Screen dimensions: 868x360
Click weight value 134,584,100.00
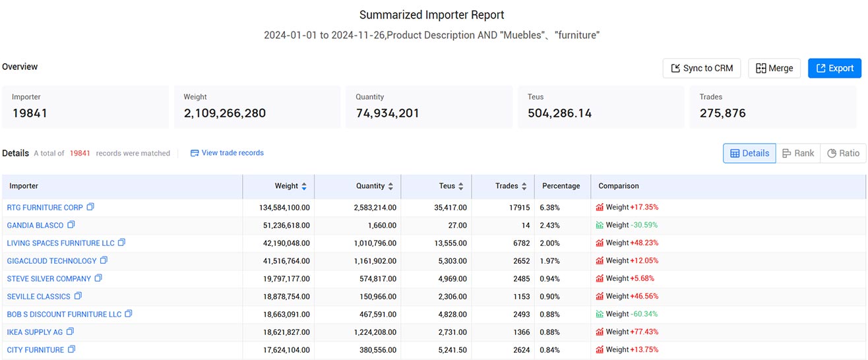[x=284, y=207]
